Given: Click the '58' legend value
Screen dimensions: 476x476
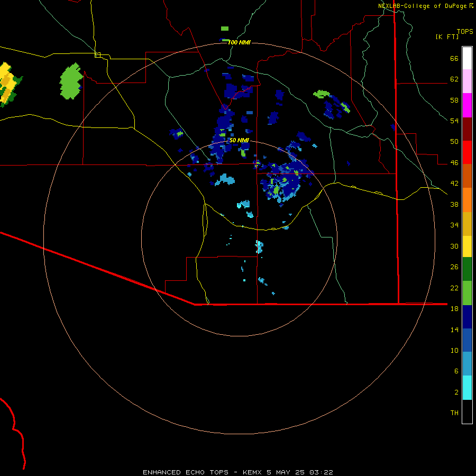Looking at the screenshot, I should coord(454,100).
